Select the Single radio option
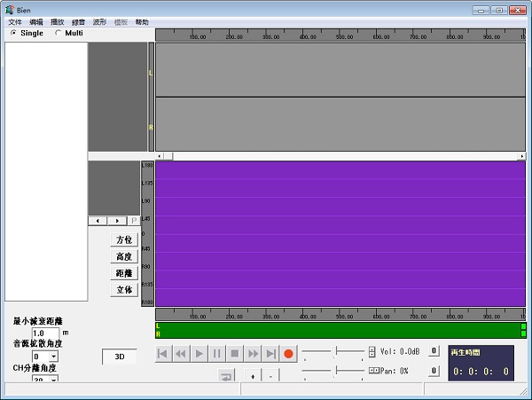The height and width of the screenshot is (400, 532). 27,33
